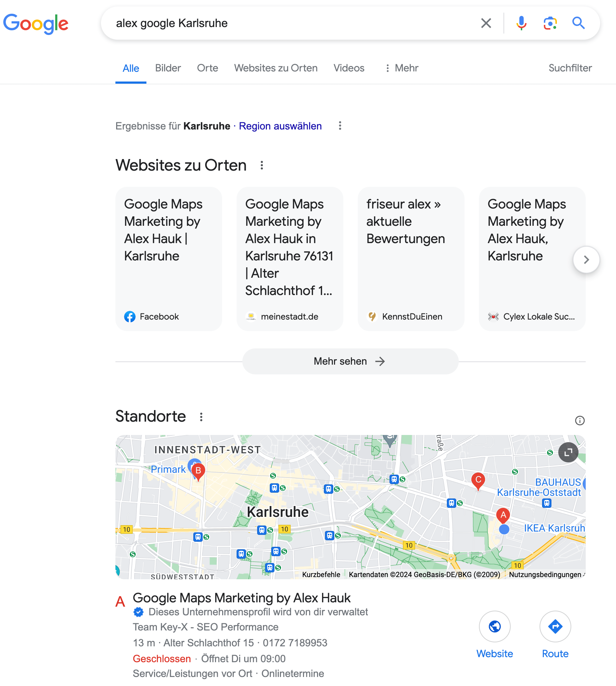The image size is (616, 686).
Task: Click the Route text link
Action: pos(555,654)
